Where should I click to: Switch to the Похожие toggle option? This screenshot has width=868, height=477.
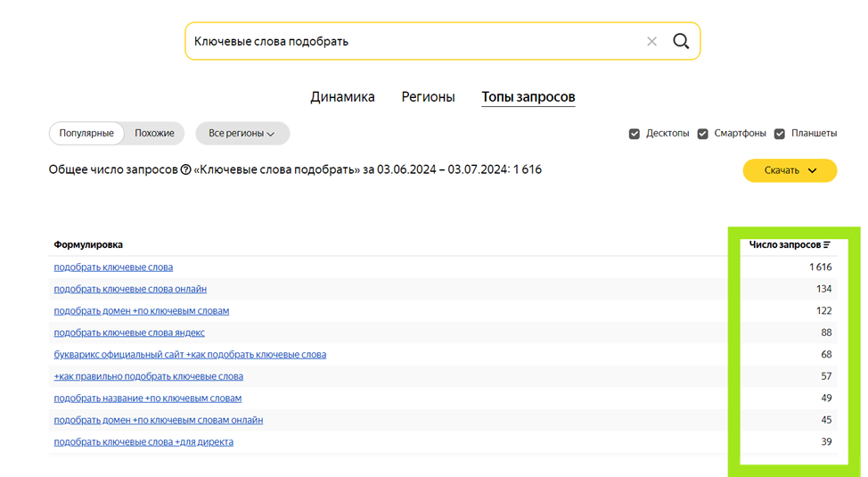(154, 134)
